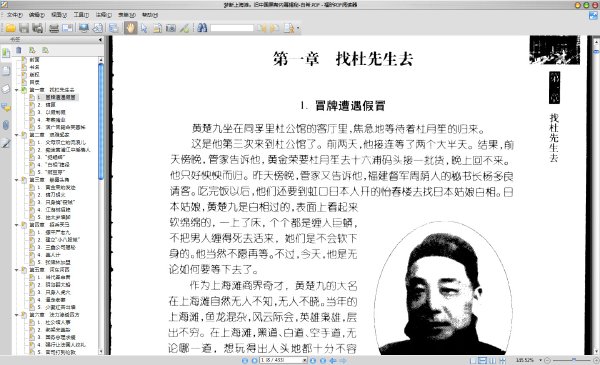Open the 帮助 menu
600x365 pixels.
tap(150, 15)
